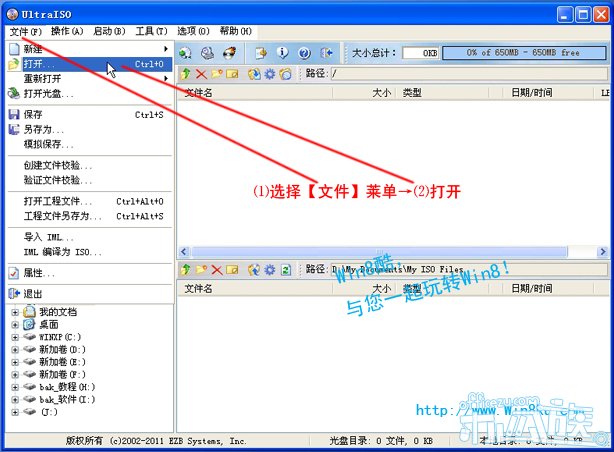This screenshot has height=452, width=614.
Task: Click the Create CD image toolbar icon
Action: [x=185, y=53]
